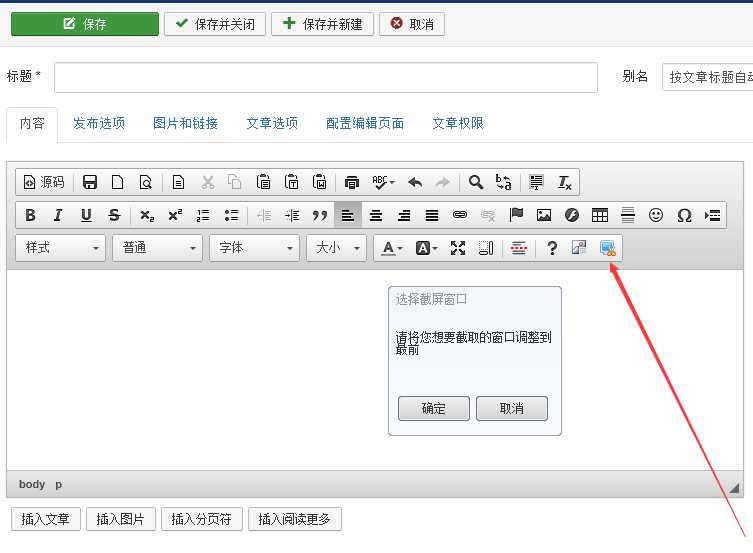Toggle bulleted list
Image resolution: width=753 pixels, height=553 pixels.
pyautogui.click(x=231, y=215)
